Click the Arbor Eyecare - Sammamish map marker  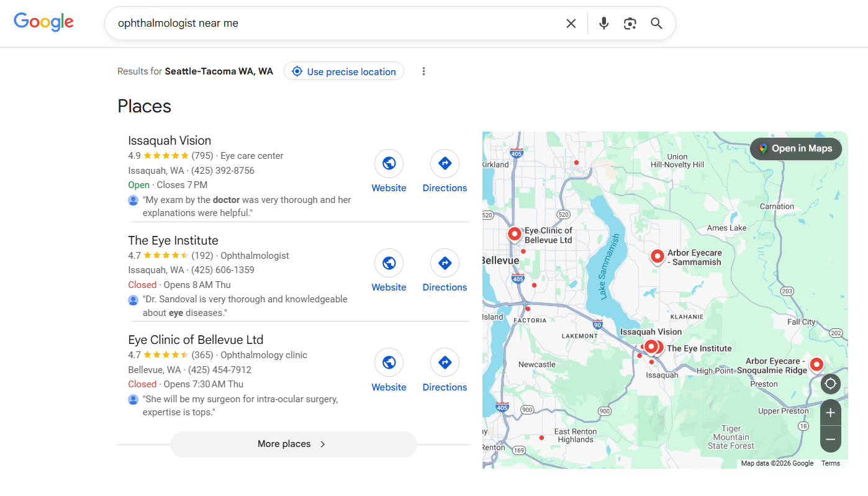click(658, 256)
